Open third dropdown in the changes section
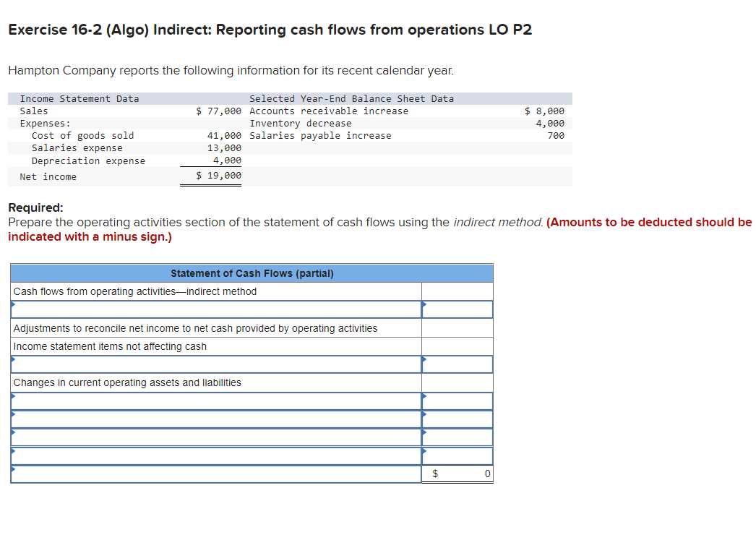The height and width of the screenshot is (553, 756). point(214,437)
